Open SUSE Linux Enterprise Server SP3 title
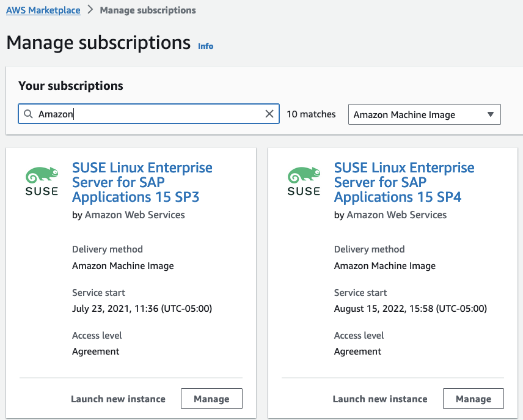Viewport: 523px width, 420px height. coord(142,182)
